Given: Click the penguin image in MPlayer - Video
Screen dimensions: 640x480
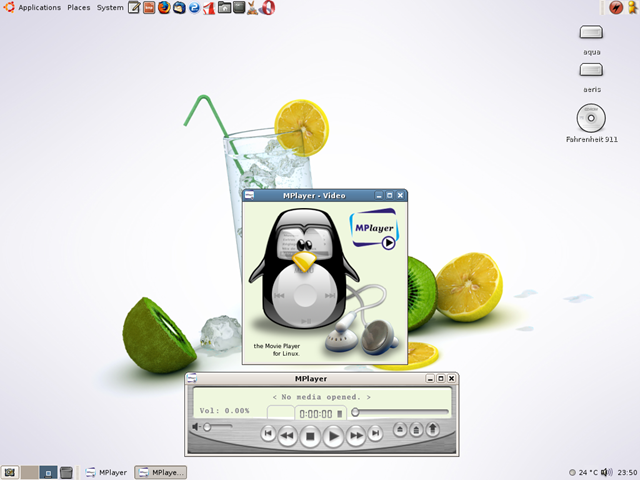Looking at the screenshot, I should [304, 269].
